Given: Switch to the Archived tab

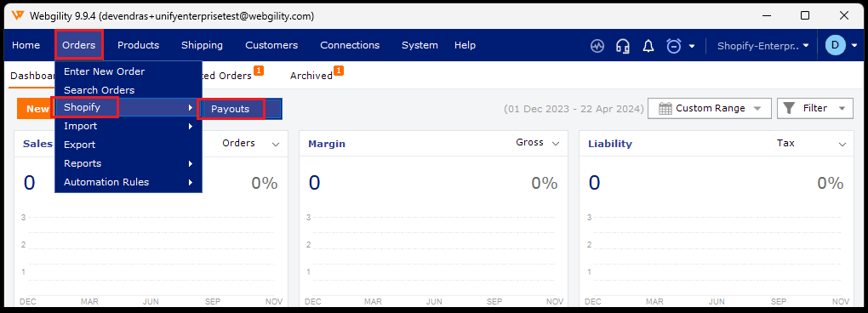Looking at the screenshot, I should 311,76.
